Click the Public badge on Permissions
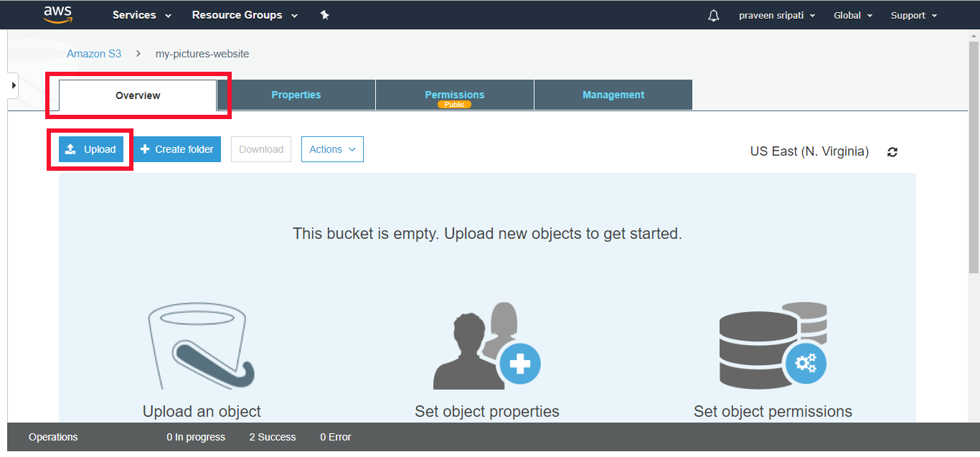Screen dimensions: 980x457 pos(455,103)
